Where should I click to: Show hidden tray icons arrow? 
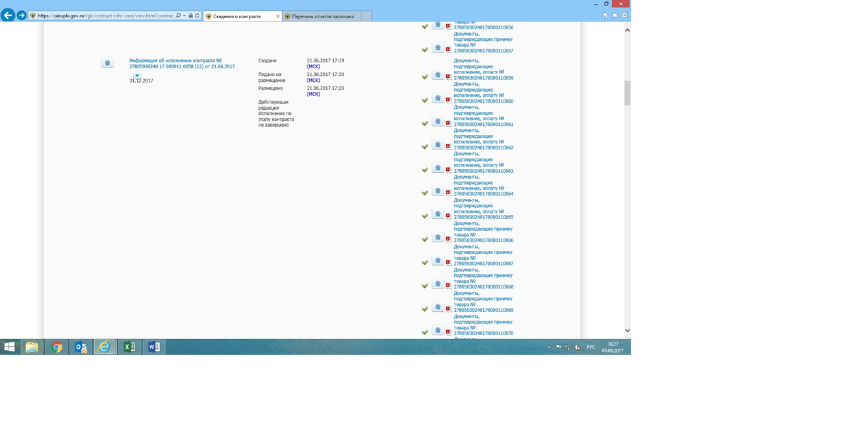(549, 348)
